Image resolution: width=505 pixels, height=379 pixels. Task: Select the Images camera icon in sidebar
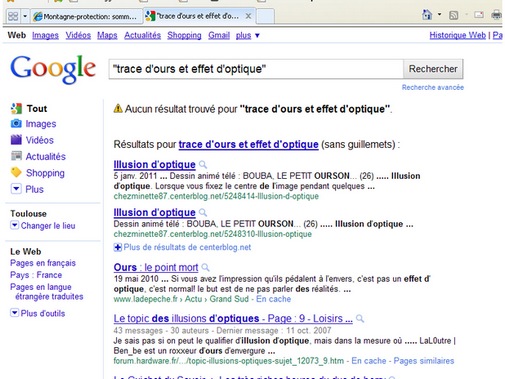(x=16, y=124)
